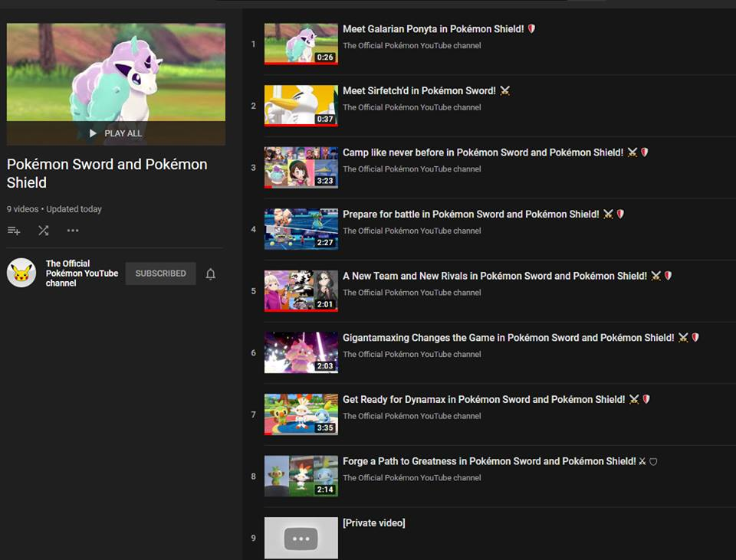The image size is (736, 560).
Task: Shuffle the playlist with the shuffle icon
Action: [x=44, y=231]
